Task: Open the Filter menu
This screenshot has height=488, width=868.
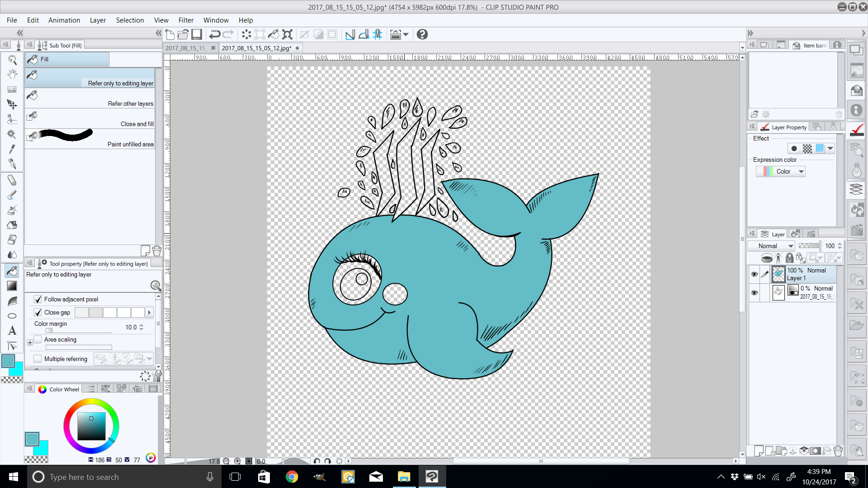Action: click(x=186, y=20)
